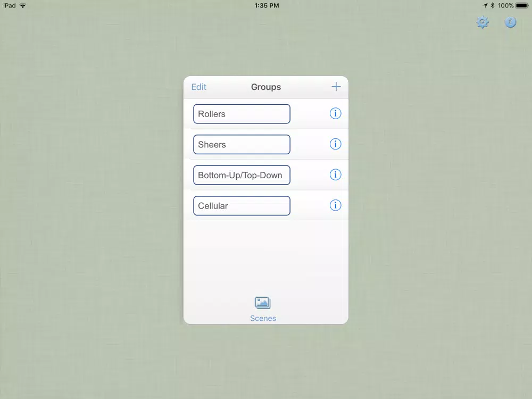This screenshot has width=532, height=399.
Task: Tap the iPad label in status bar
Action: [10, 5]
